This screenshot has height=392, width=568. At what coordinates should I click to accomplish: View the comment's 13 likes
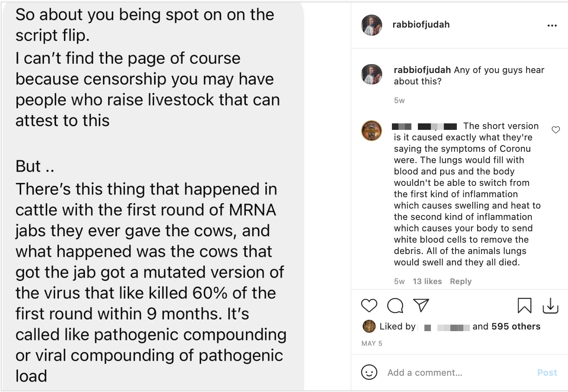click(427, 281)
